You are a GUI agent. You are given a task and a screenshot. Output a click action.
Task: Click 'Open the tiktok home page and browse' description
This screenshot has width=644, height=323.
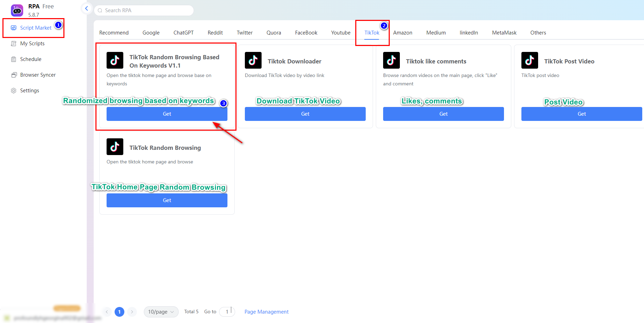pyautogui.click(x=150, y=162)
